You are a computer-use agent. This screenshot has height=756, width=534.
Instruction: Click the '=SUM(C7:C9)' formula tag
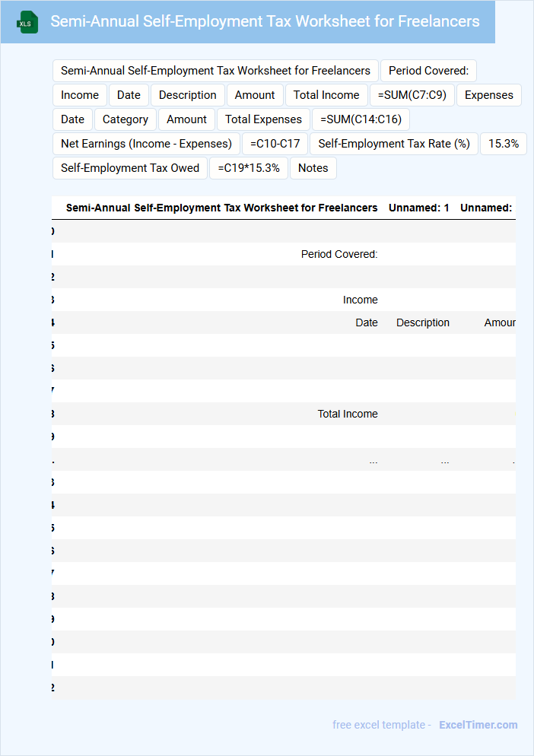[x=412, y=95]
